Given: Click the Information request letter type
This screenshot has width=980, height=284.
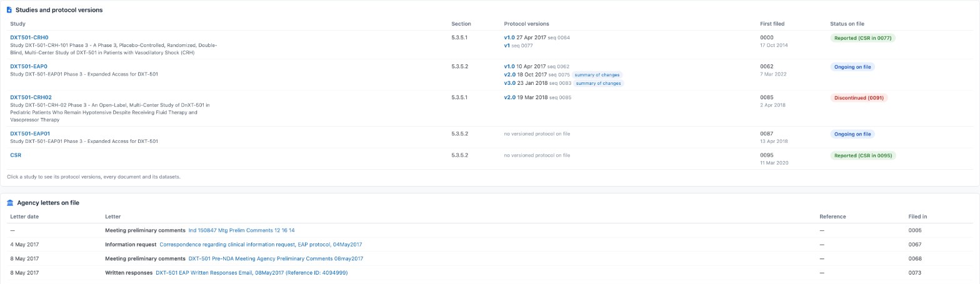Looking at the screenshot, I should pyautogui.click(x=131, y=245).
